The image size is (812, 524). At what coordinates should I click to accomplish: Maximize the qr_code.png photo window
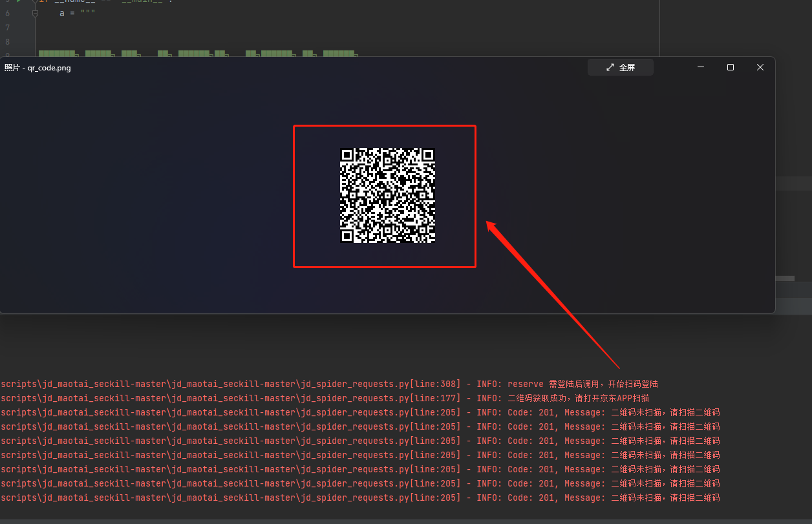(x=731, y=67)
